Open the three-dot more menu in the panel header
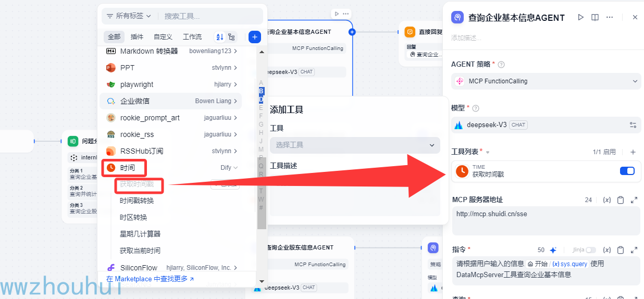This screenshot has width=644, height=299. [610, 17]
